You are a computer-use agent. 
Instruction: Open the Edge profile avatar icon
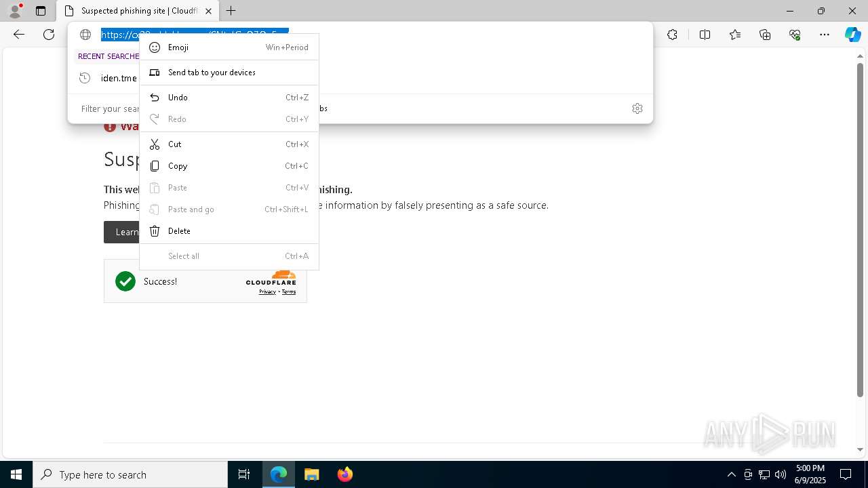15,11
